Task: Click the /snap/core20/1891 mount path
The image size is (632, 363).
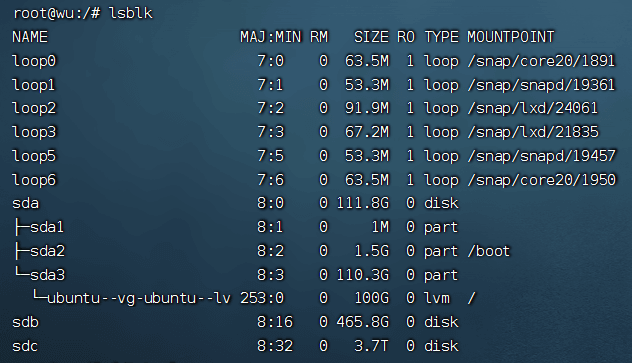Action: [x=541, y=61]
